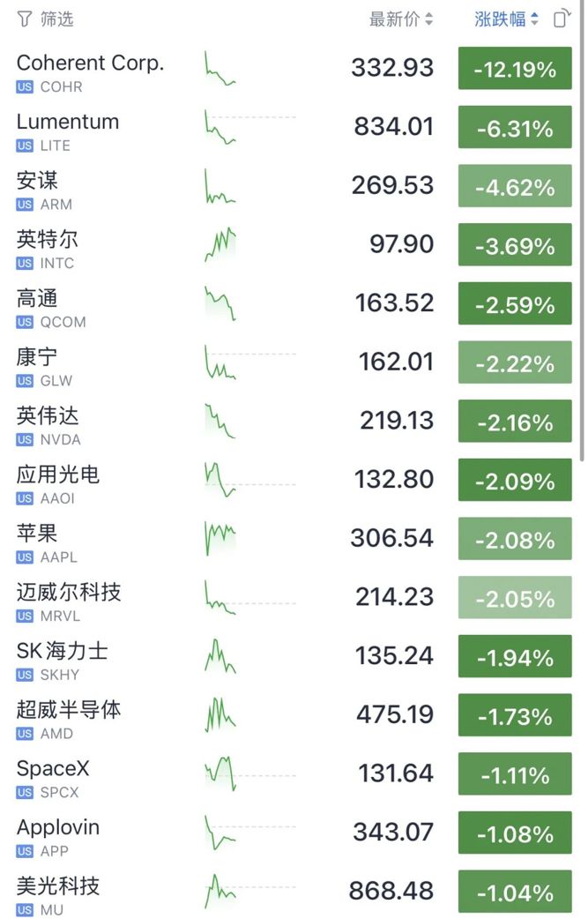588x919 pixels.
Task: Sort by 最新价 column arrows
Action: pyautogui.click(x=428, y=19)
